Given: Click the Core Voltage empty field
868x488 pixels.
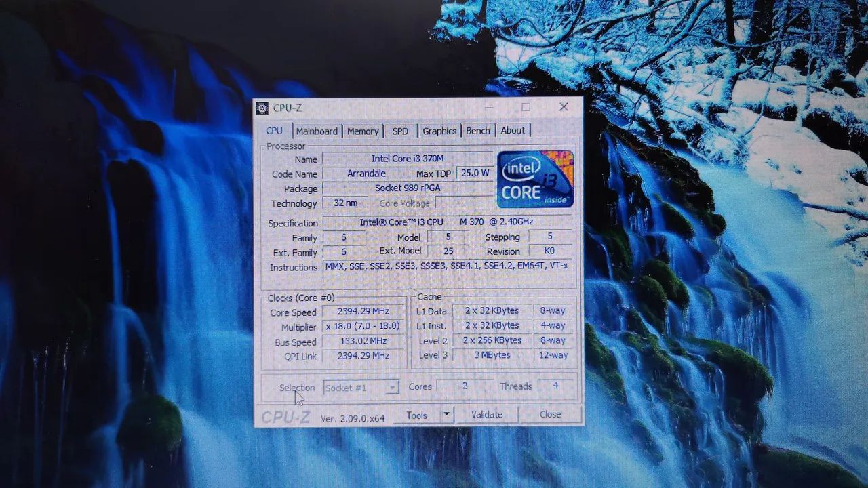Looking at the screenshot, I should tap(464, 203).
